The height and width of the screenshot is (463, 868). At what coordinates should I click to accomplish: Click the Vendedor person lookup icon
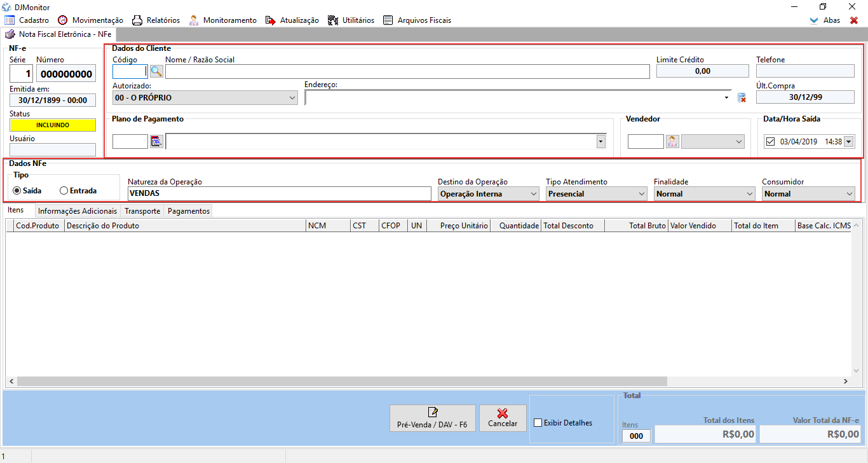(x=672, y=141)
